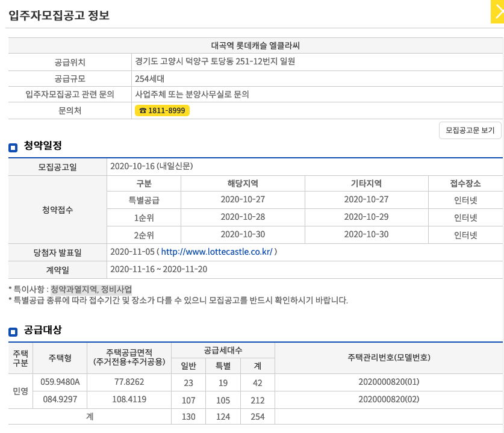Click the yellow arrow button at top right
Viewport: 504px width, 433px height.
coord(497,12)
